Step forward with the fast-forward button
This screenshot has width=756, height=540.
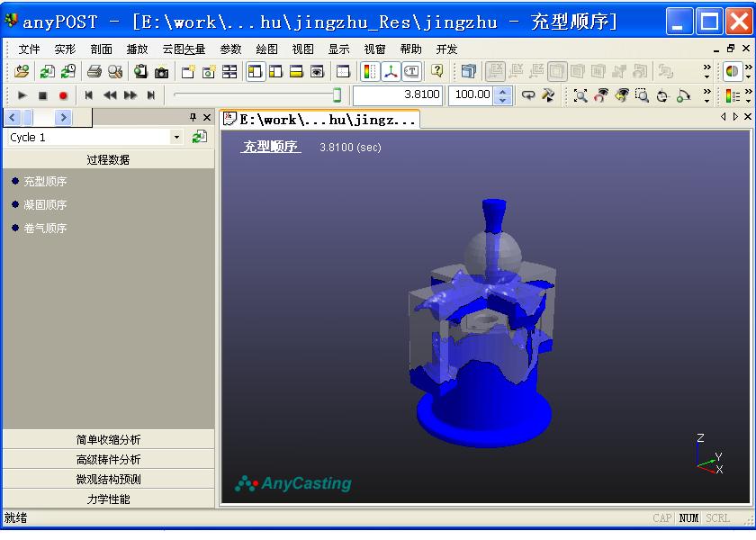pos(130,95)
